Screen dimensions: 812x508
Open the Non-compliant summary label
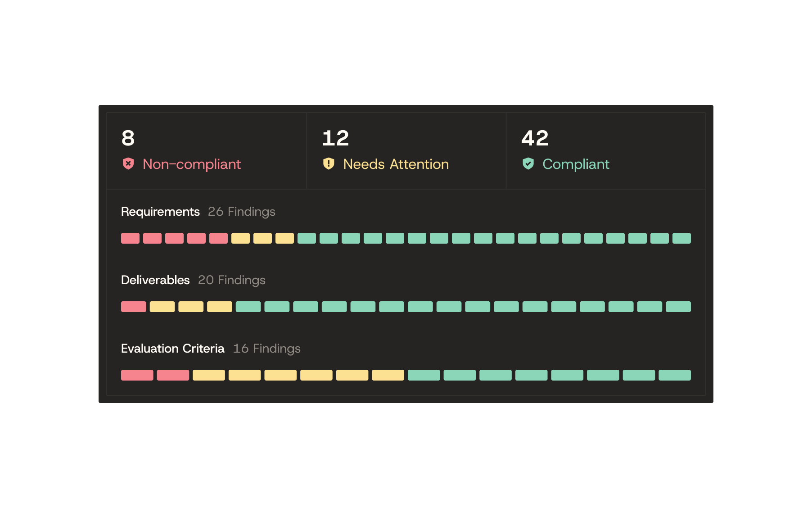[x=192, y=164]
